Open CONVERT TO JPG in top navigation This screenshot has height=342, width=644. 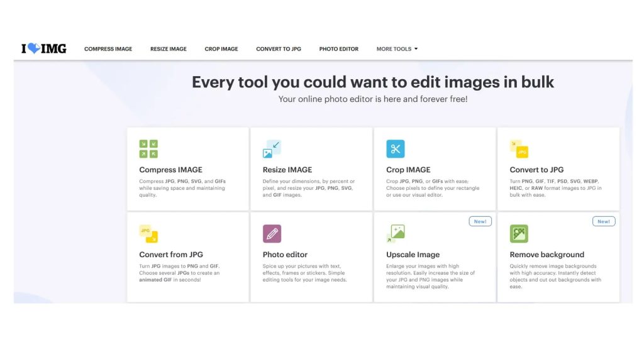[279, 49]
